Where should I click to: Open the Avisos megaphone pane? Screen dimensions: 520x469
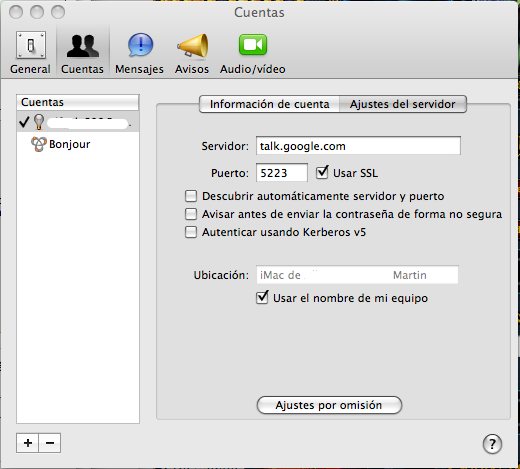click(x=192, y=53)
